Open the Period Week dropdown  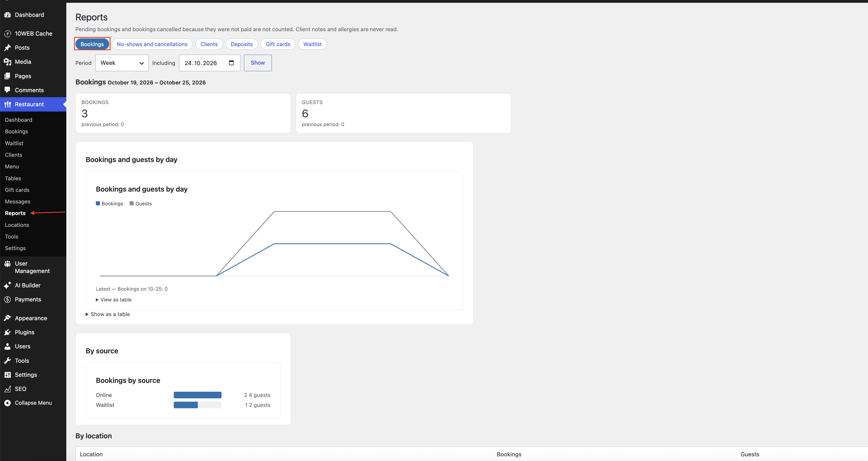pos(122,63)
